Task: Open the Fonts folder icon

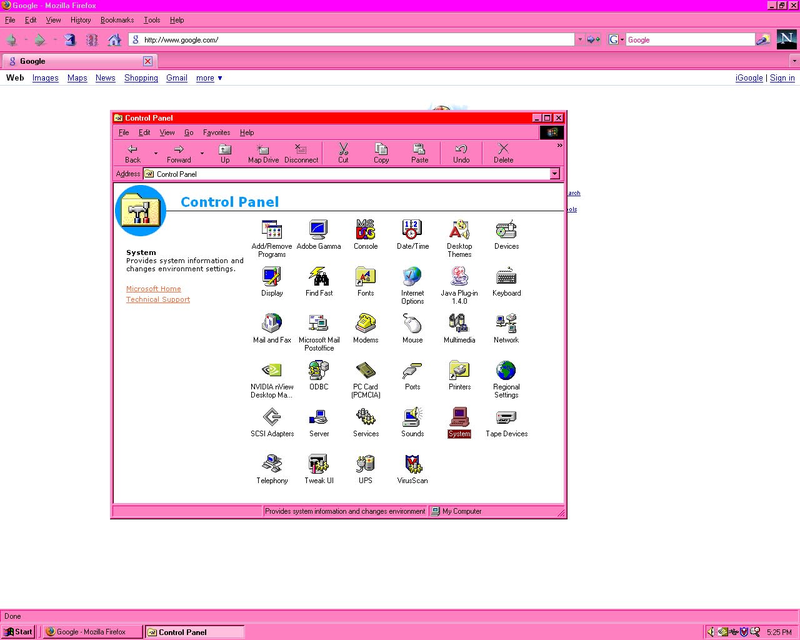Action: pos(365,282)
